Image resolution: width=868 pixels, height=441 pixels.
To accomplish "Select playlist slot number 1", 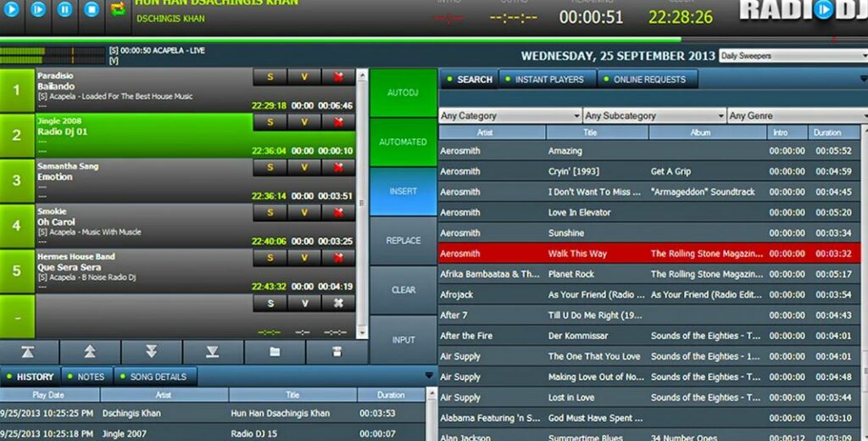I will pyautogui.click(x=17, y=90).
